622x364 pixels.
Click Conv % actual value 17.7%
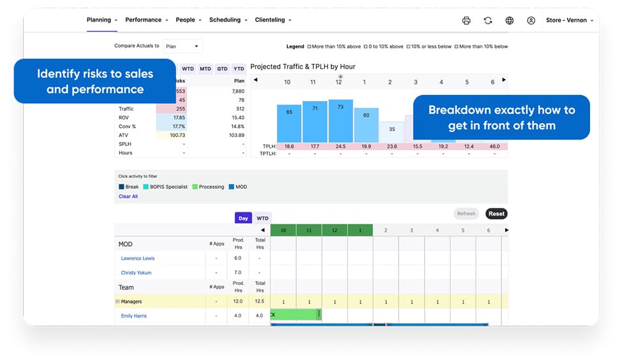(179, 126)
